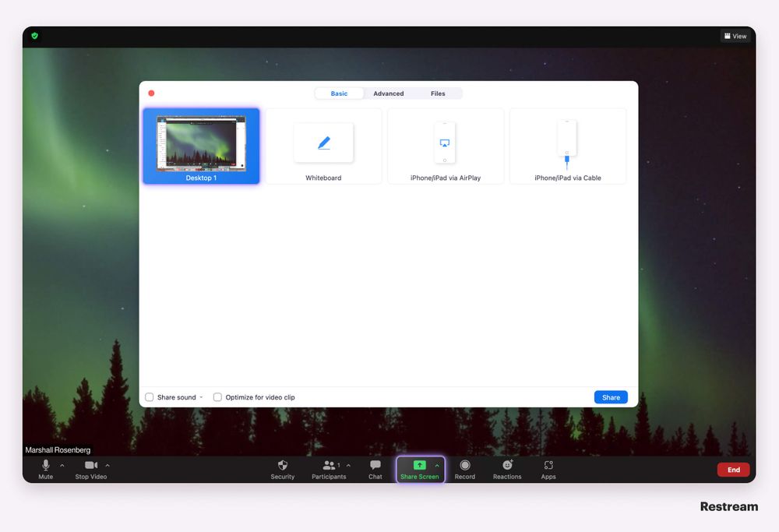Viewport: 779px width, 532px height.
Task: End the Zoom meeting
Action: tap(733, 469)
